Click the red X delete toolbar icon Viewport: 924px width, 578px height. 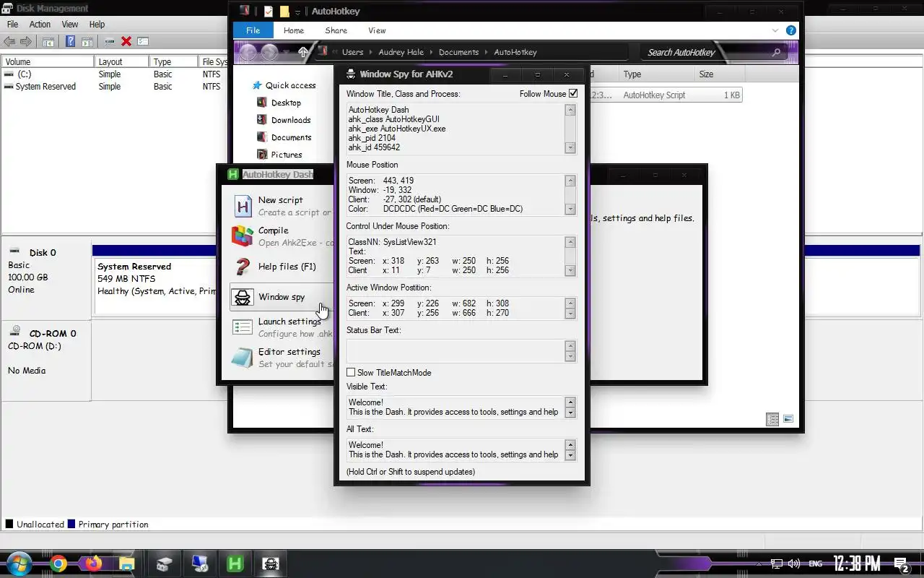tap(126, 42)
